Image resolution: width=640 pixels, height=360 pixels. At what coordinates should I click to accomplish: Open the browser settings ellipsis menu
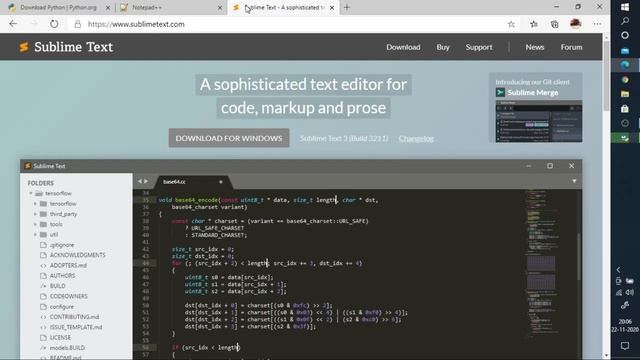click(598, 24)
